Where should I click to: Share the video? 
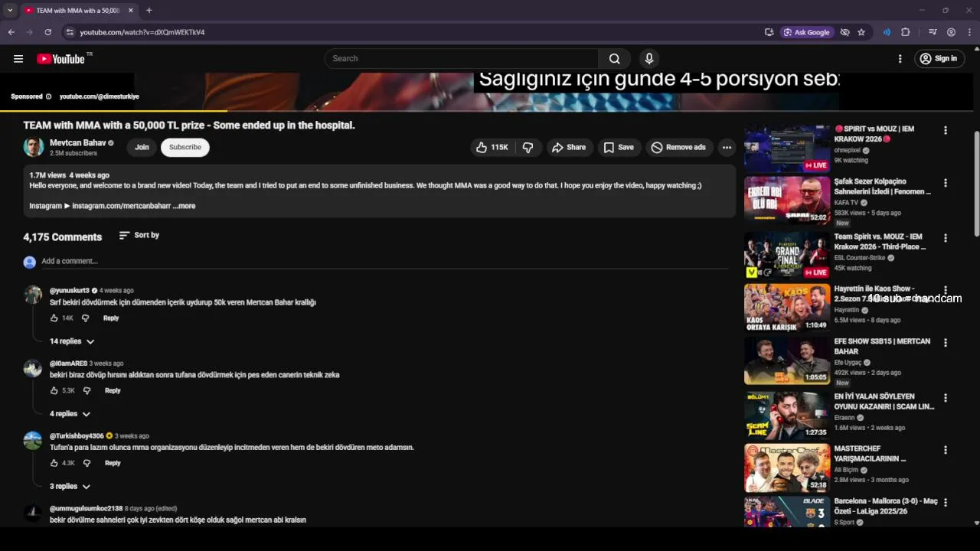point(569,148)
